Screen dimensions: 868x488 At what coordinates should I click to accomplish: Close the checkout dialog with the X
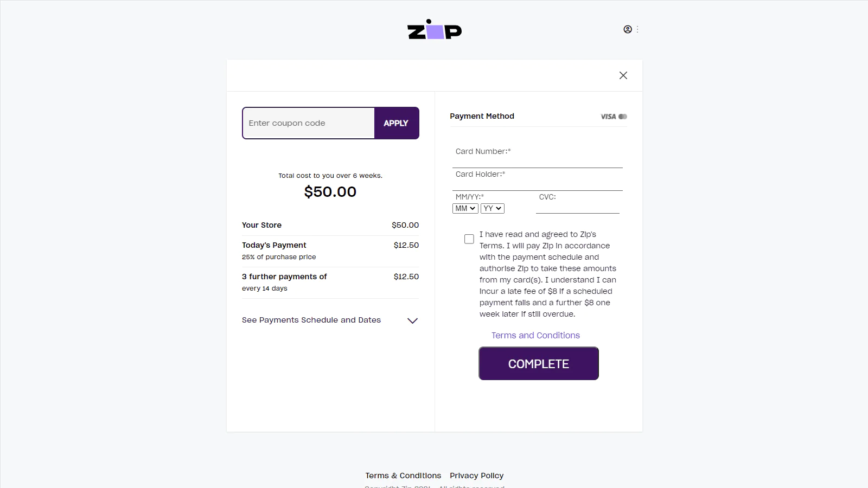point(623,75)
